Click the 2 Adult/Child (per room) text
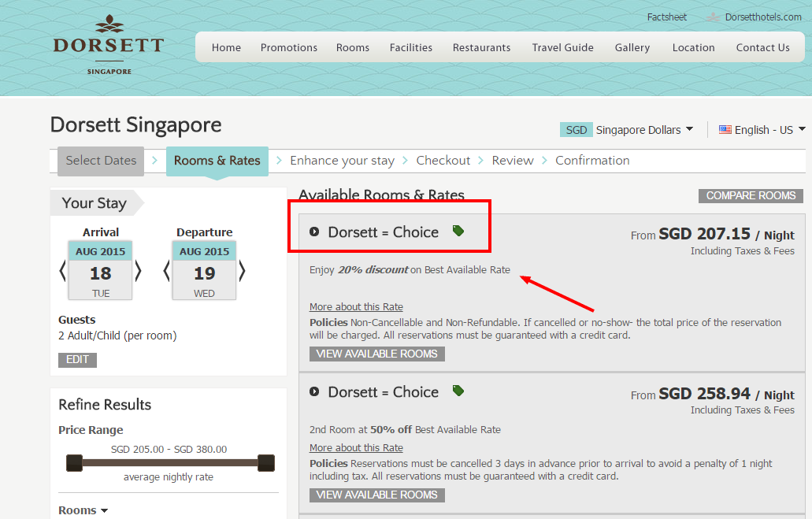Image resolution: width=812 pixels, height=519 pixels. [x=117, y=335]
